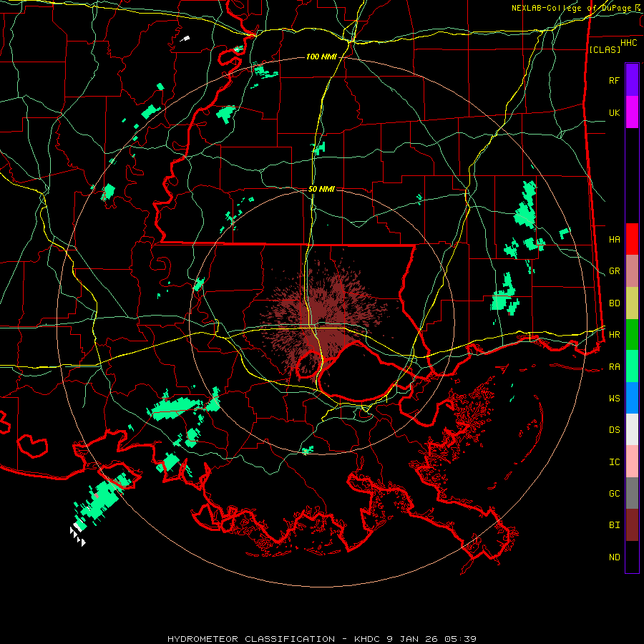Click the '[CLAS]' legend header text
The width and height of the screenshot is (644, 644).
pos(605,49)
